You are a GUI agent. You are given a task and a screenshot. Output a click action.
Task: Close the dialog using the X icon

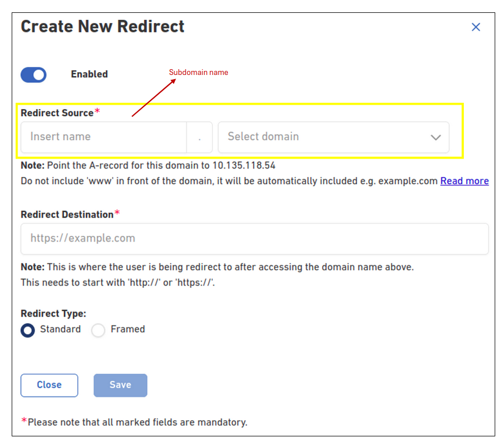[476, 27]
